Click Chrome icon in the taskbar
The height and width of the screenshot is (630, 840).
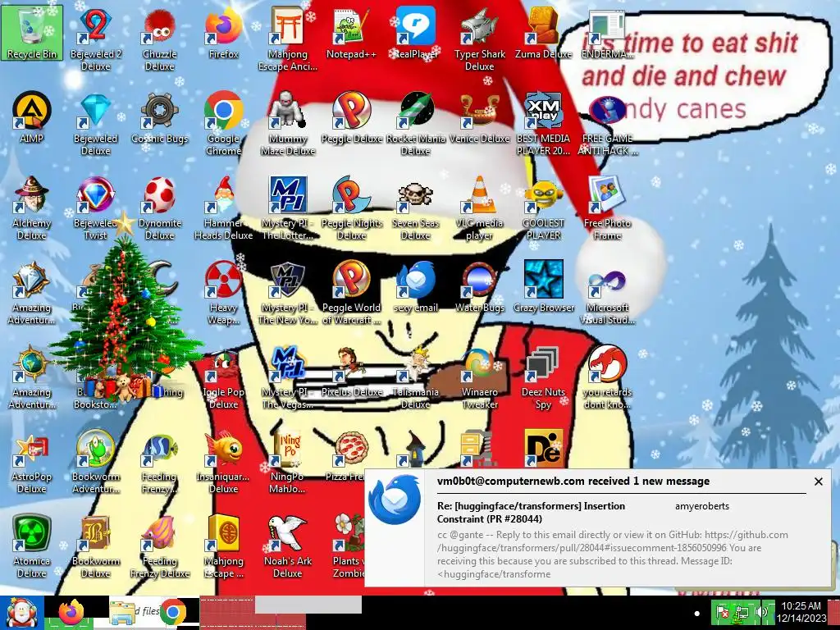(x=172, y=613)
